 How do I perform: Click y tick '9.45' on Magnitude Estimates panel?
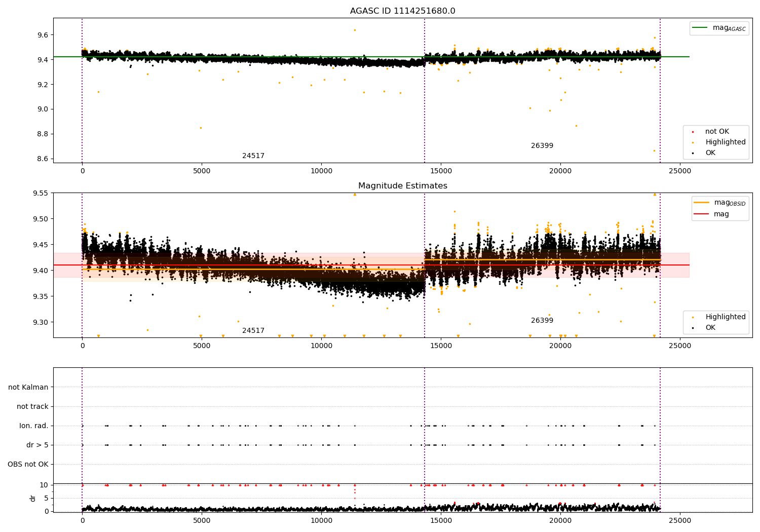tap(41, 245)
